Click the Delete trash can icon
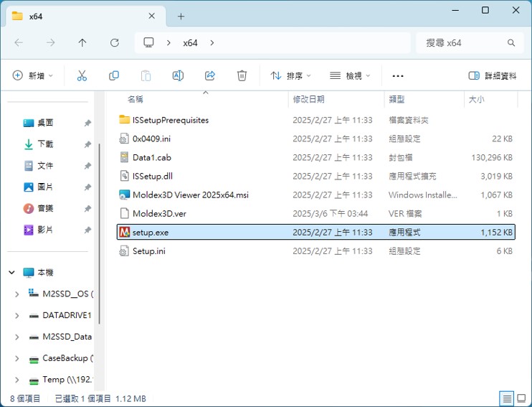This screenshot has width=532, height=407. (x=242, y=75)
